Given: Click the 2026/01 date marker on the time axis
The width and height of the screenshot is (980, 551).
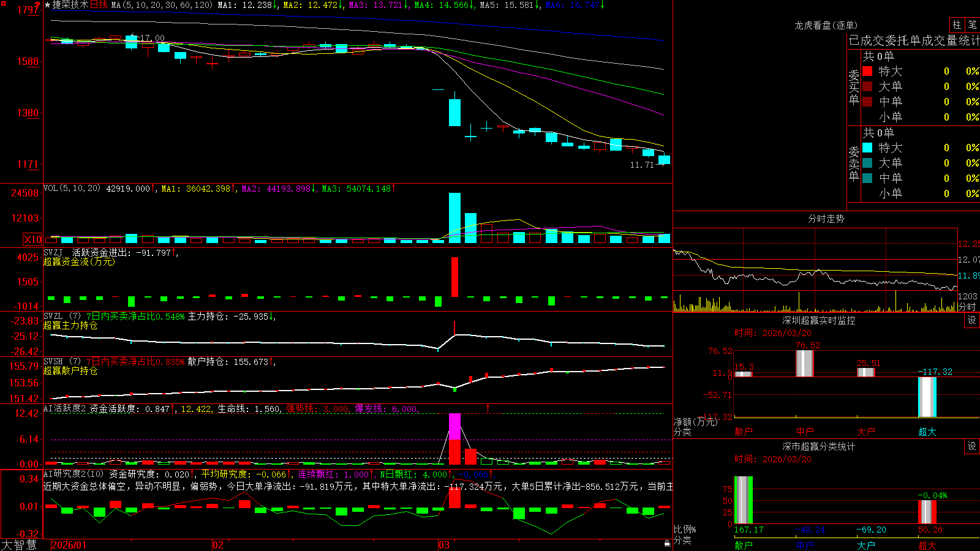Looking at the screenshot, I should 69,545.
